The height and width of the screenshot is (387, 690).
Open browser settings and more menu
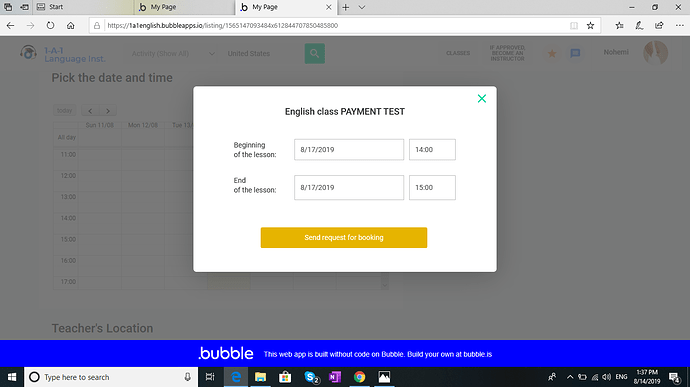(x=679, y=26)
